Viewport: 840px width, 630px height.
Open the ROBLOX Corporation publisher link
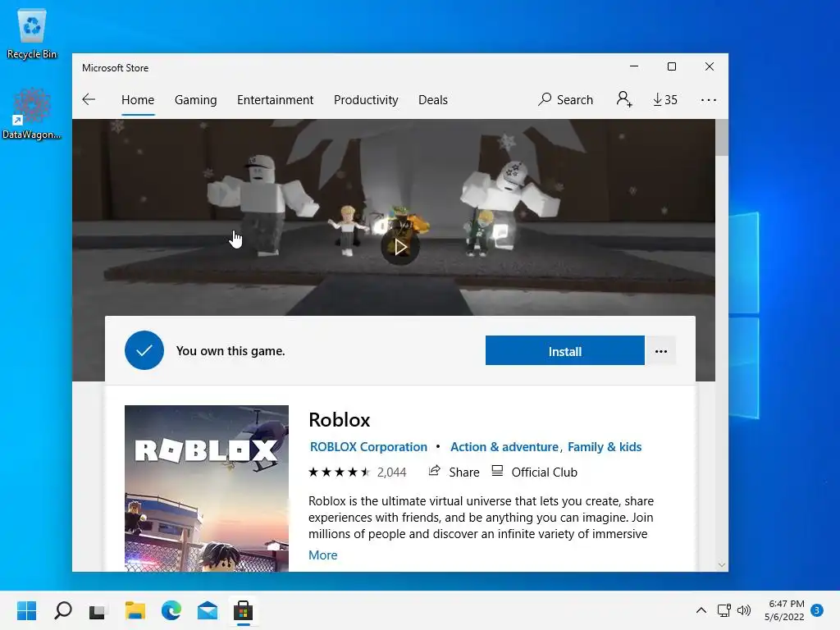(x=368, y=447)
